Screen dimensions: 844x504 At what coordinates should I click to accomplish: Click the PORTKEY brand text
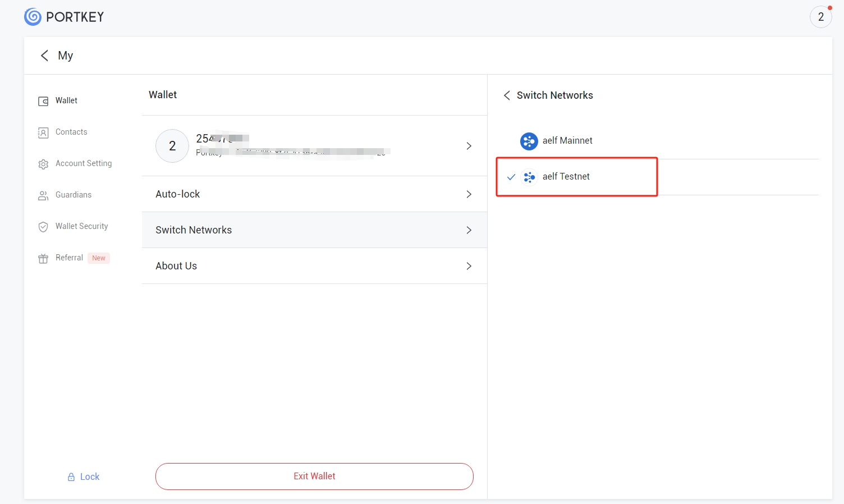pyautogui.click(x=75, y=17)
